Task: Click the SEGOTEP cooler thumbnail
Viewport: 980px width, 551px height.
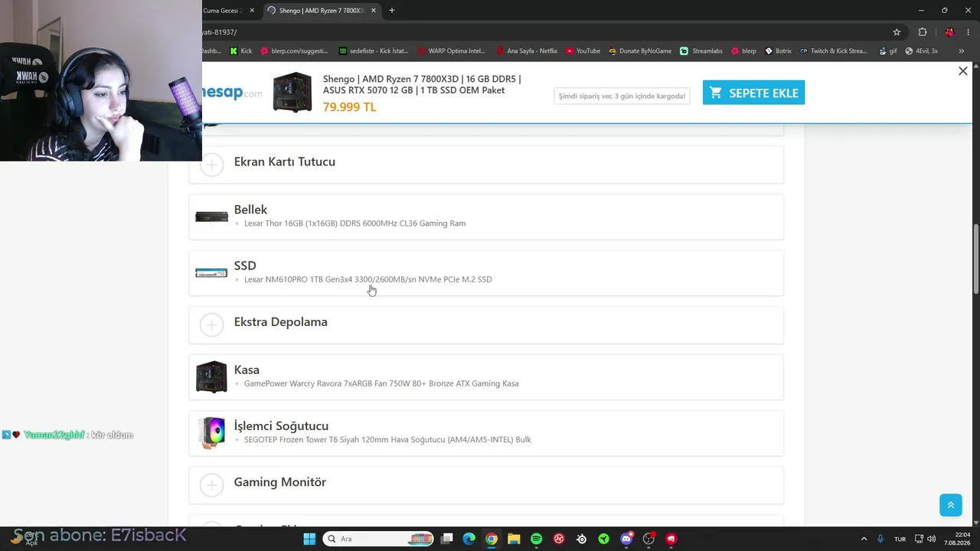Action: point(211,433)
